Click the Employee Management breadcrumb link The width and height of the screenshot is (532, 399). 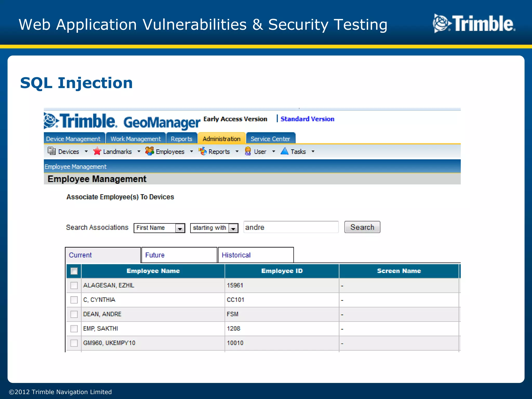click(x=76, y=167)
